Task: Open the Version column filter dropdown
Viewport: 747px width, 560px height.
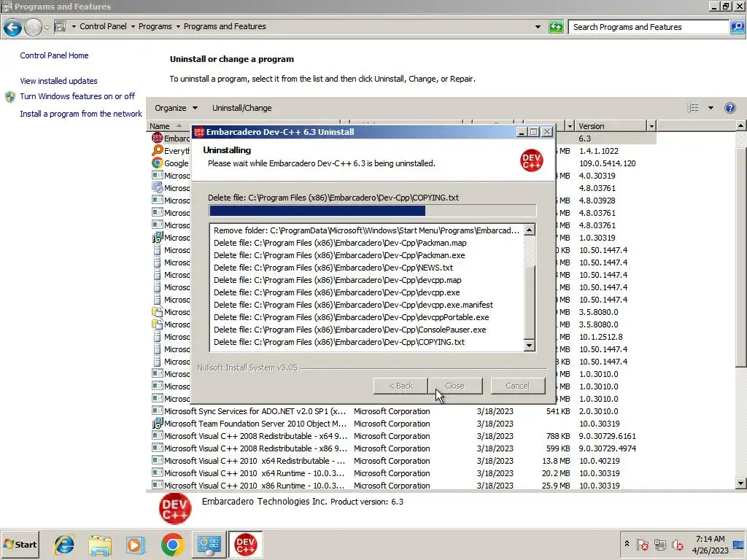Action: [651, 126]
